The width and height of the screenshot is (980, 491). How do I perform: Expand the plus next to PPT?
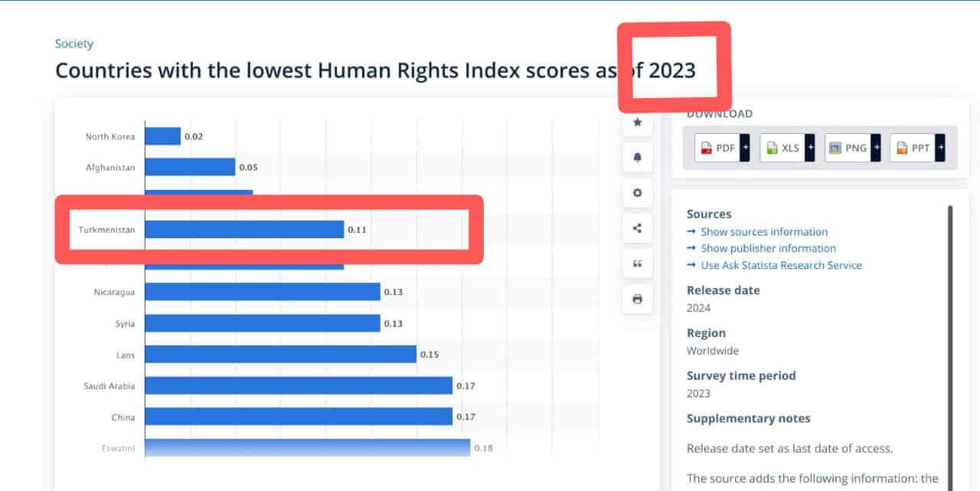(940, 148)
